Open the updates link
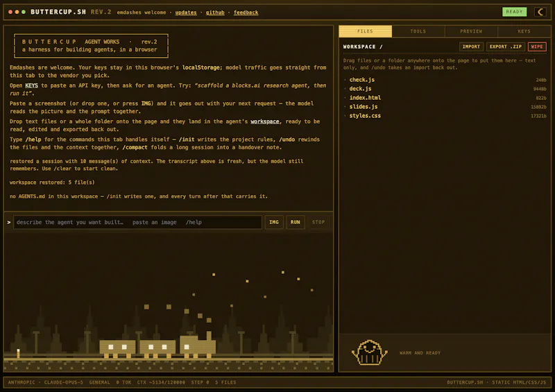 point(186,12)
